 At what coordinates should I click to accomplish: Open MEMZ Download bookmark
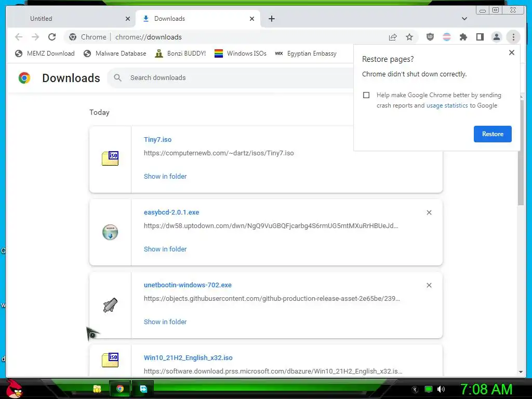(45, 54)
